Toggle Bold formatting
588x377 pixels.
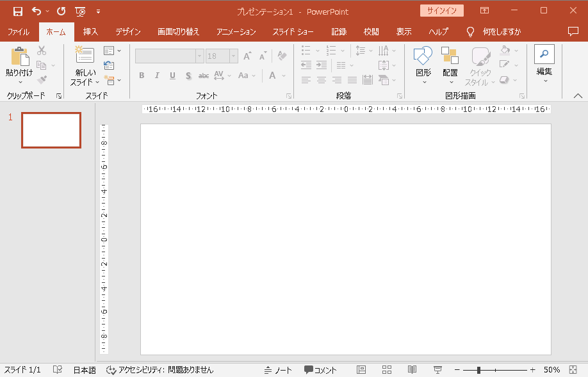(x=142, y=76)
